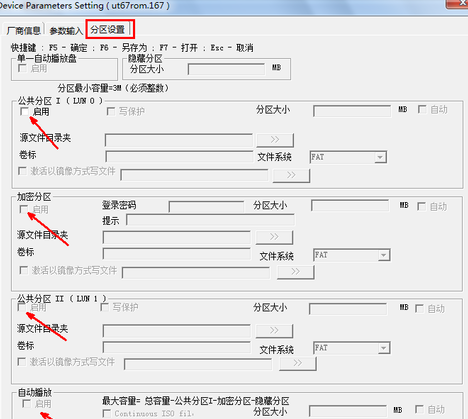This screenshot has height=419, width=468.
Task: Browse image file for 公共分区 II
Action: [298, 363]
